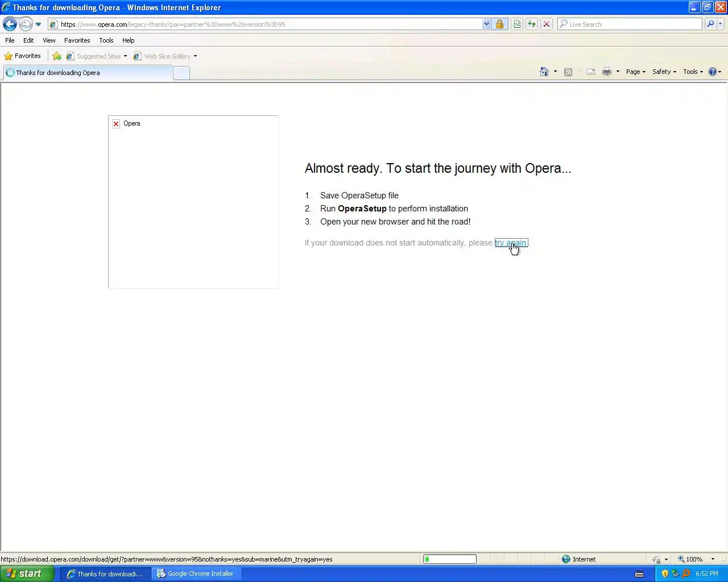Open the recent pages dropdown beside Forward
The width and height of the screenshot is (728, 582).
[x=38, y=24]
